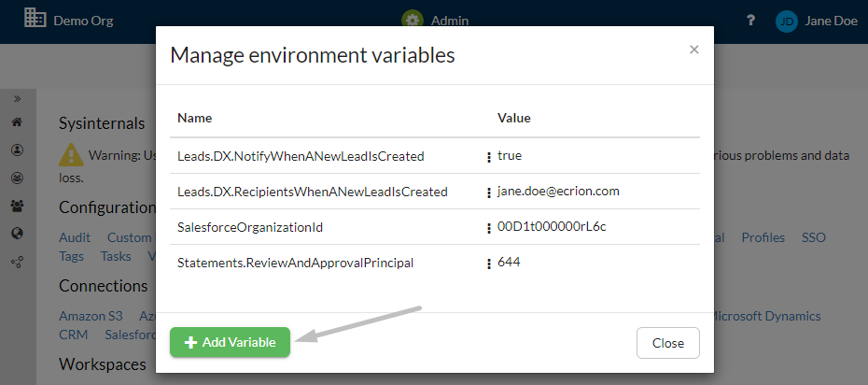Open the globe sidebar icon
Image resolution: width=868 pixels, height=385 pixels.
pos(17,234)
